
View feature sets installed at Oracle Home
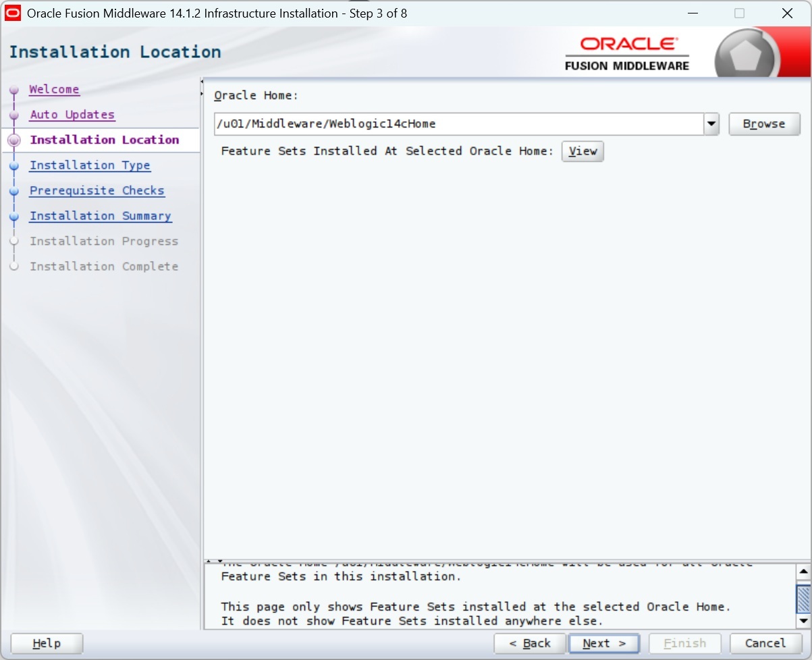pyautogui.click(x=583, y=151)
